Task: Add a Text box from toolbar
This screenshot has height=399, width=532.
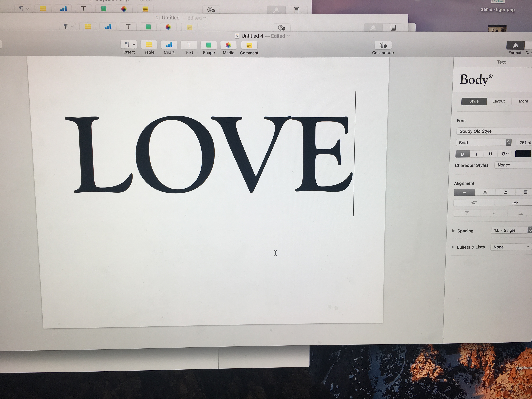Action: (189, 45)
